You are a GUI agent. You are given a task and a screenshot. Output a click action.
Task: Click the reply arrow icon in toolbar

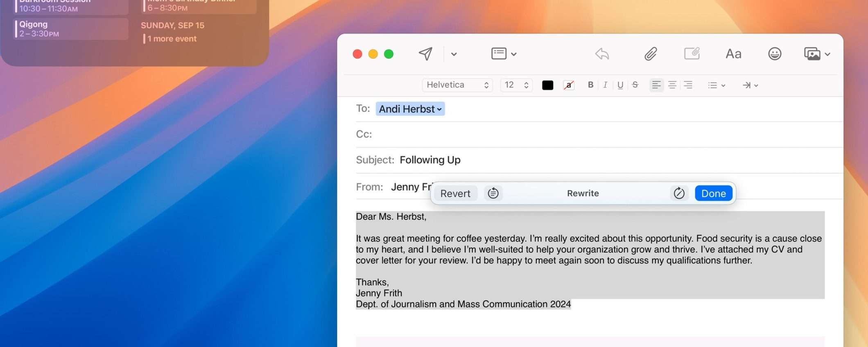click(602, 54)
